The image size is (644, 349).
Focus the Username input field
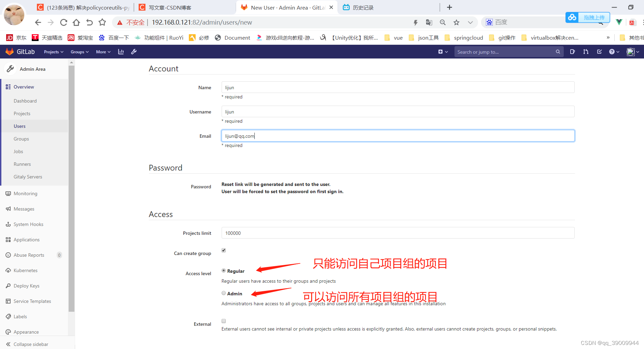[398, 111]
